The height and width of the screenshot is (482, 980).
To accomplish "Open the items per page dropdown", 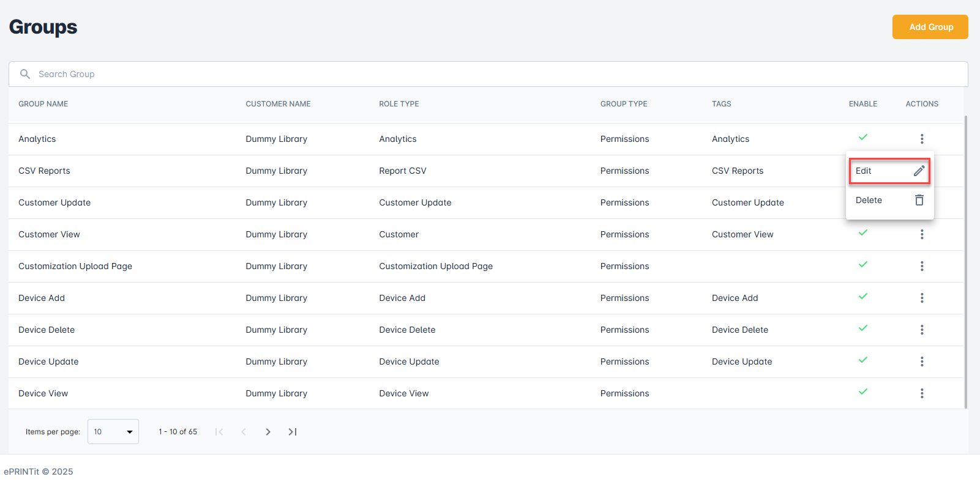I will pyautogui.click(x=113, y=432).
